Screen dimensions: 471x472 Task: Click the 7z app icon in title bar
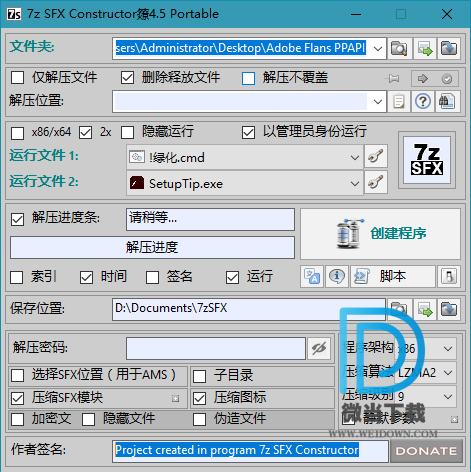[x=14, y=14]
